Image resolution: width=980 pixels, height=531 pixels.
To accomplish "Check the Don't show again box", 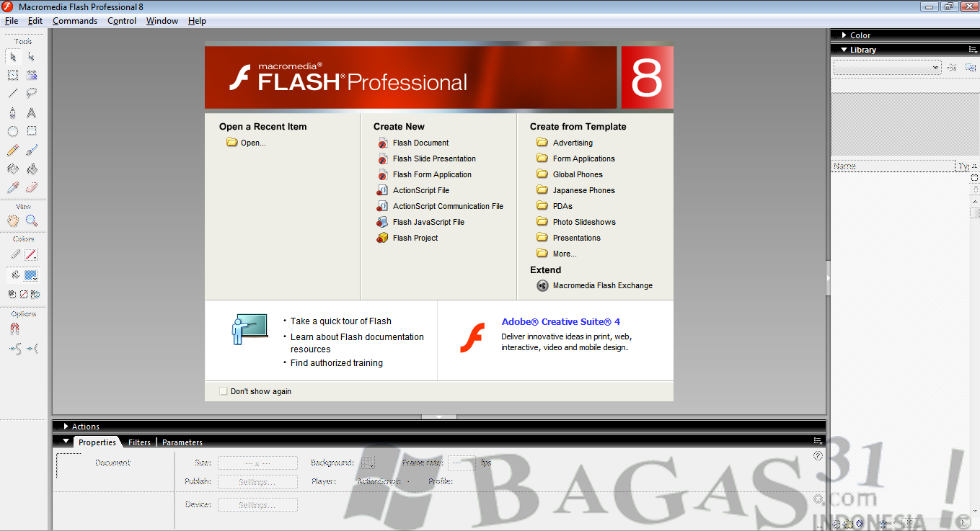I will point(223,391).
